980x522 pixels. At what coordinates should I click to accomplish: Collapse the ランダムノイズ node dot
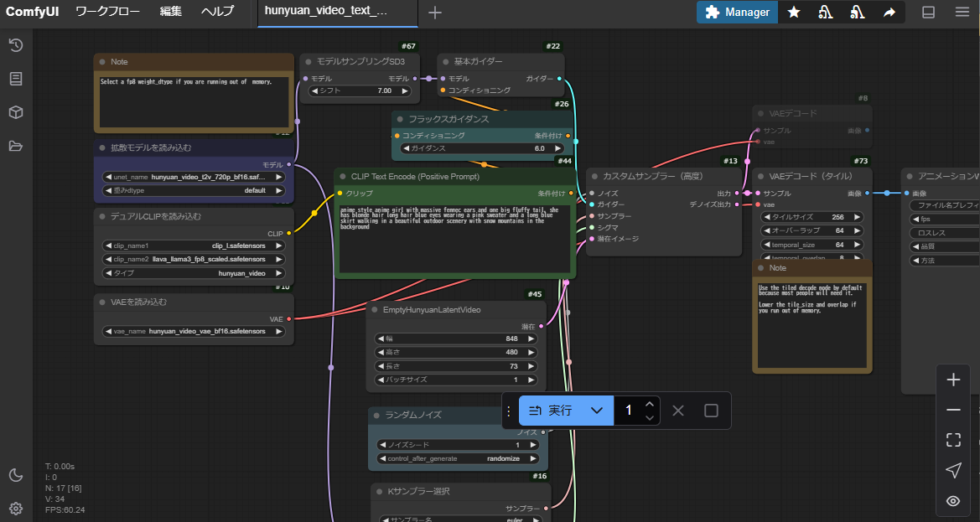[x=376, y=416]
